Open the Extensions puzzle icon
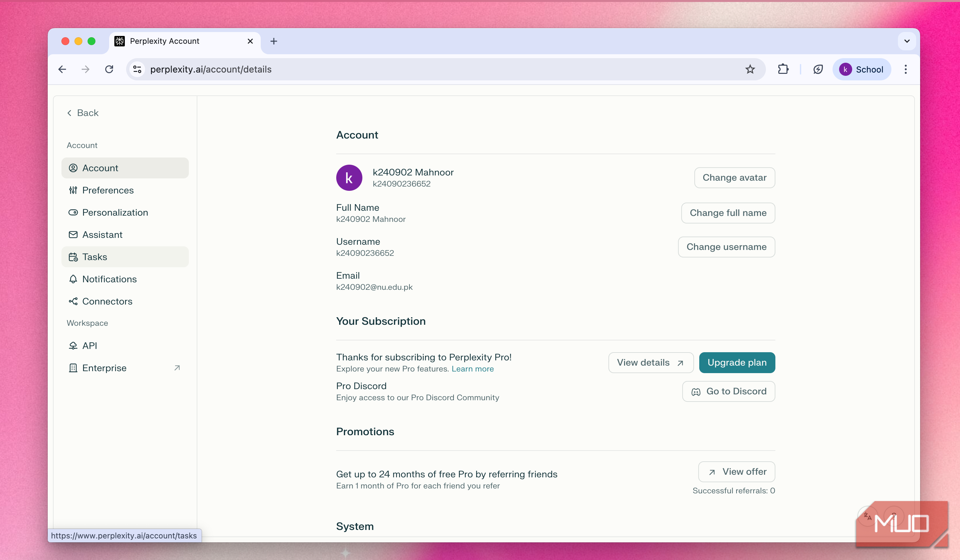Viewport: 960px width, 560px height. click(x=783, y=69)
